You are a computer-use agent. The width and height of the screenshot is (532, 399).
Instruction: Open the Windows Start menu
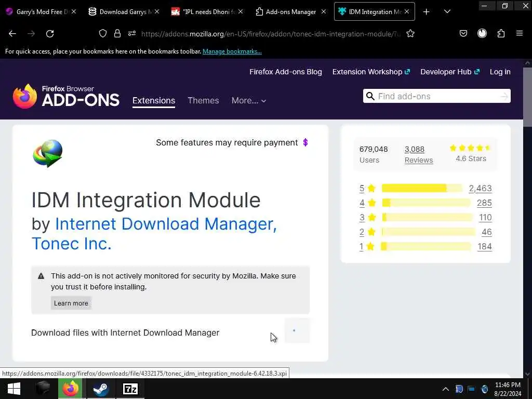click(14, 389)
